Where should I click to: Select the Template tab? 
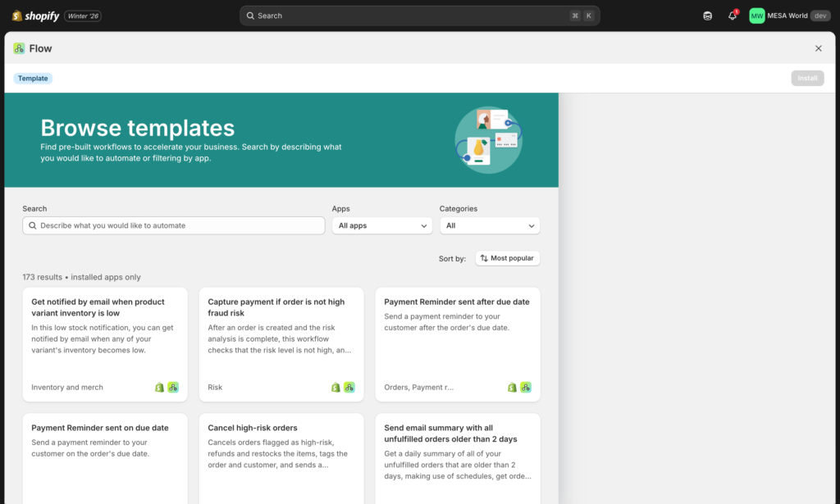pos(33,78)
